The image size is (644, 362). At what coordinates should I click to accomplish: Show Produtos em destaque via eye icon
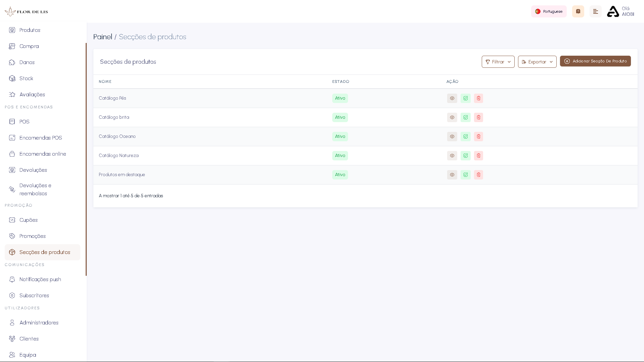click(452, 174)
